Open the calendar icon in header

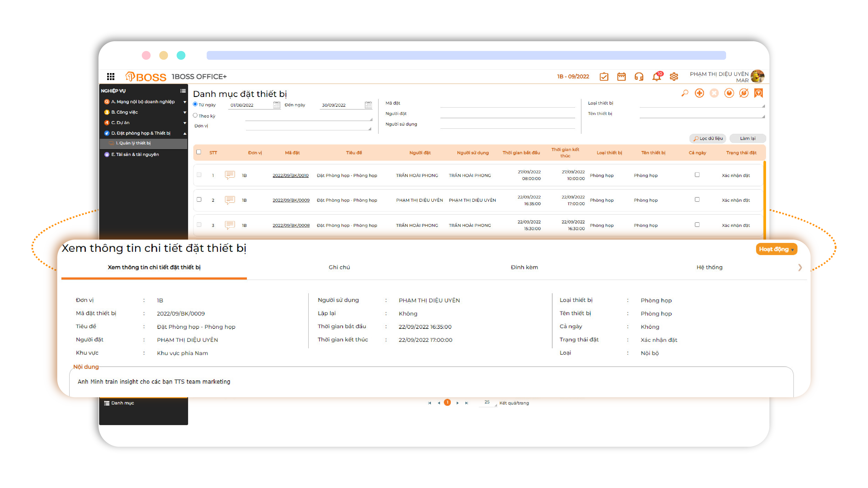pyautogui.click(x=621, y=77)
